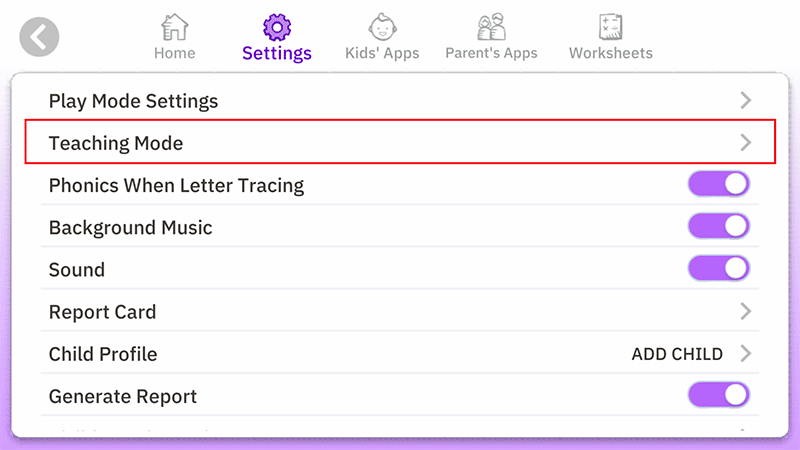Disable the Background Music toggle

[x=718, y=227]
